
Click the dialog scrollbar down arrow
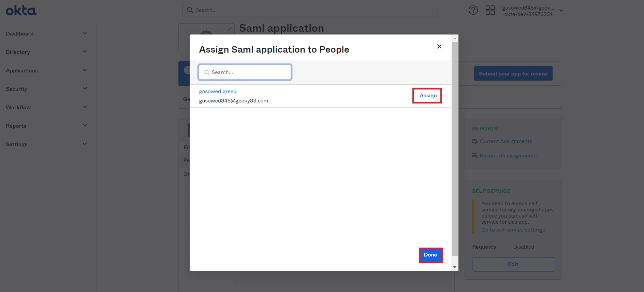pyautogui.click(x=455, y=267)
